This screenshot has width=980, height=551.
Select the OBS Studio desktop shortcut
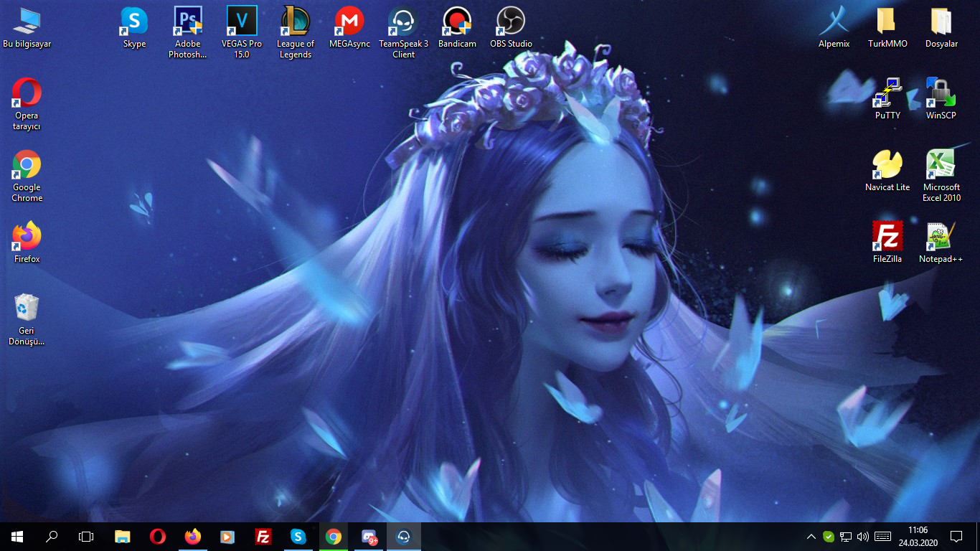pyautogui.click(x=511, y=27)
